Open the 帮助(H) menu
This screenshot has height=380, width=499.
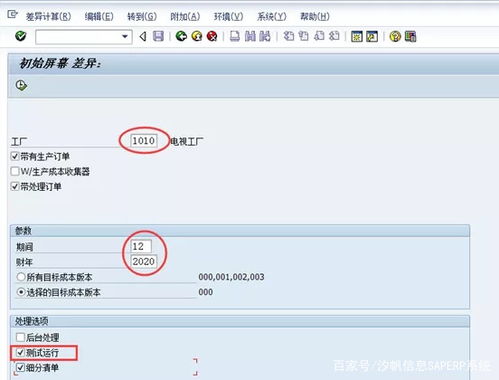click(x=315, y=16)
